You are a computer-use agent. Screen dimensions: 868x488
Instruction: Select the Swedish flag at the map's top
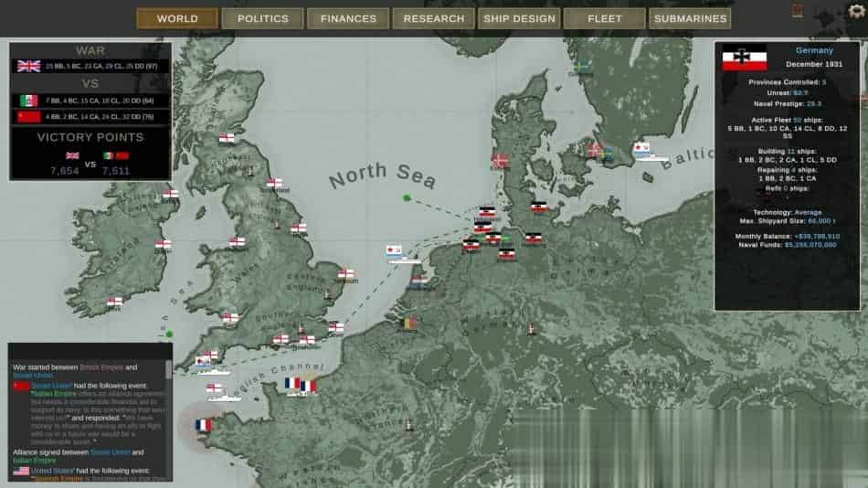[x=581, y=67]
